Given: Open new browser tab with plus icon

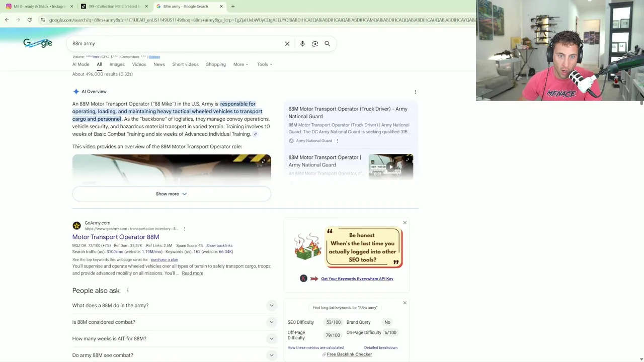Looking at the screenshot, I should 233,6.
